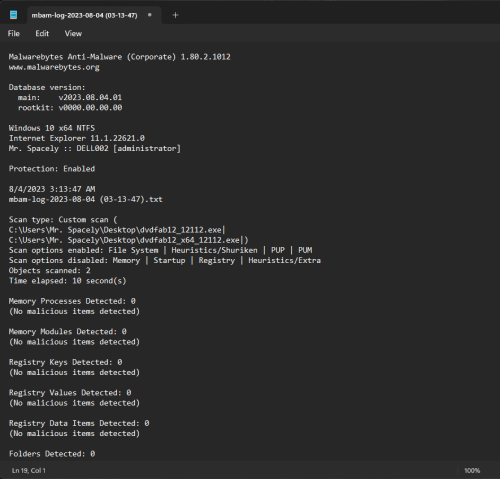Click the 'mbam-log-2023-08-04 (03-13-47).txt' filename line

click(x=86, y=199)
